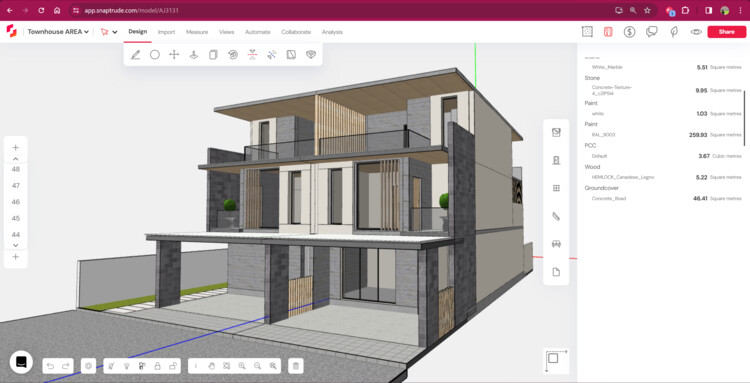Screen dimensions: 750x383
Task: Toggle the light bulb isolate icon
Action: click(126, 366)
